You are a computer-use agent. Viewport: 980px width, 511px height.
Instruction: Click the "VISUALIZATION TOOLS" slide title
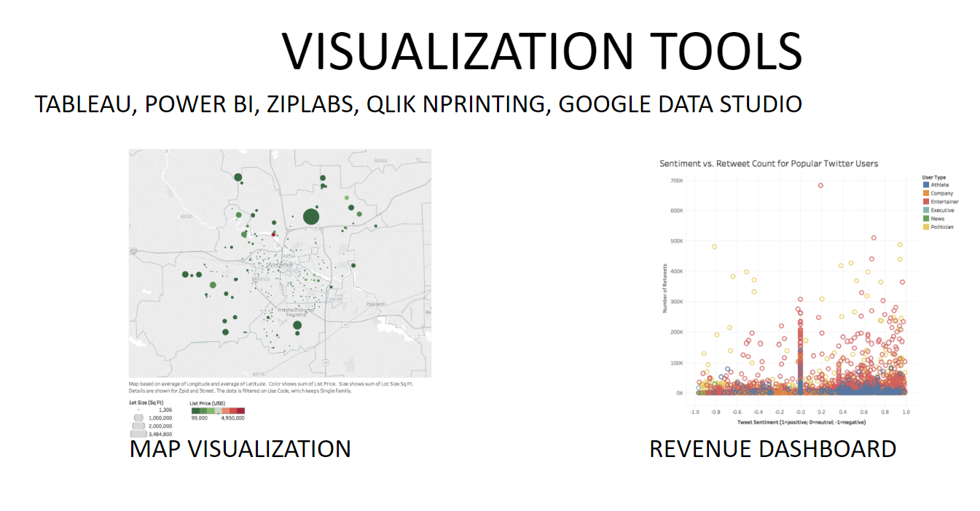tap(542, 51)
